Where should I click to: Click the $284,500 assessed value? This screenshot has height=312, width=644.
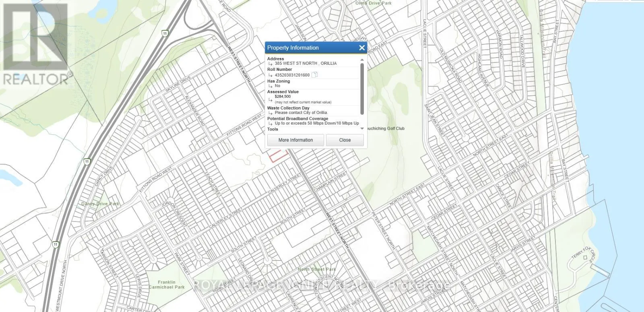[x=283, y=97]
